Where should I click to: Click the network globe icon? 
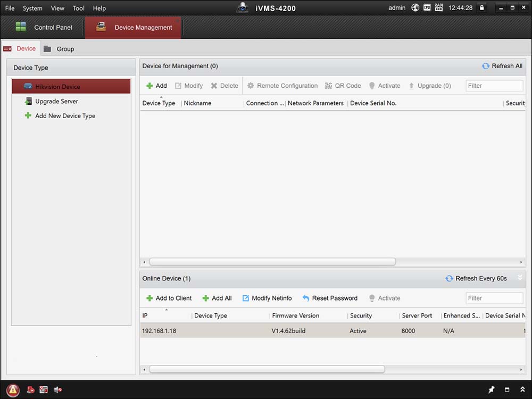[x=415, y=8]
